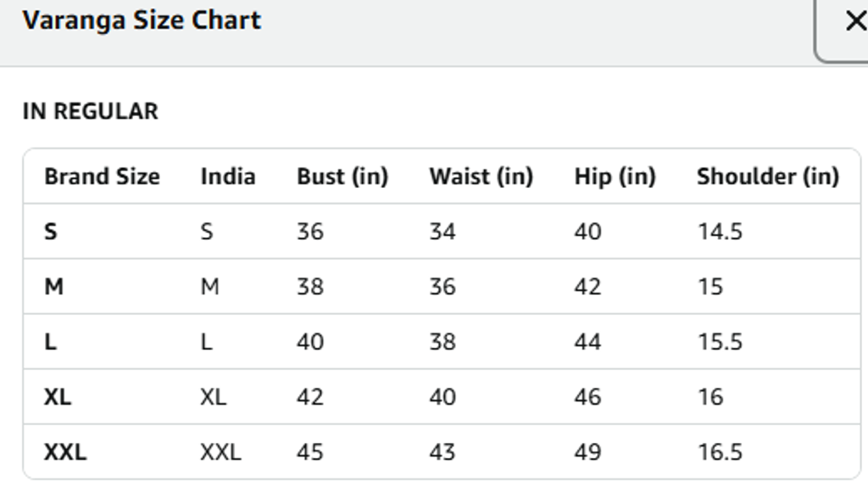Click the 49 hip value
This screenshot has height=498, width=868.
coord(587,451)
